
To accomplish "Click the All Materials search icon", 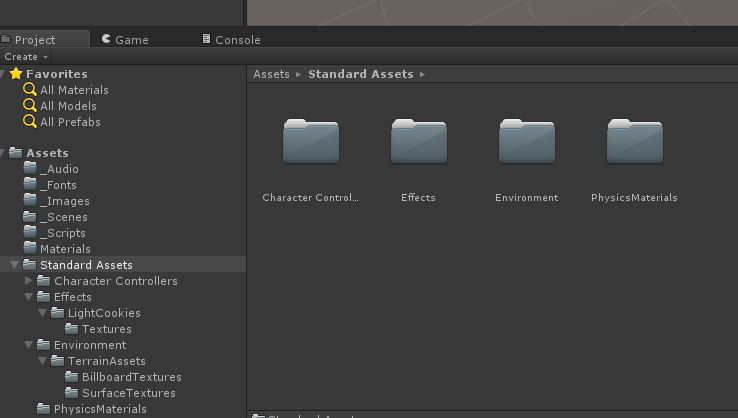I will coord(30,89).
